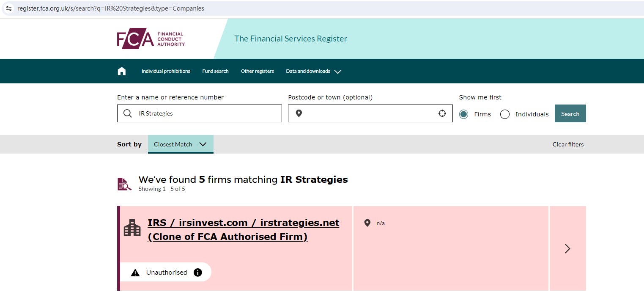Screen dimensions: 644x292
Task: Go to Fund search page
Action: point(215,71)
